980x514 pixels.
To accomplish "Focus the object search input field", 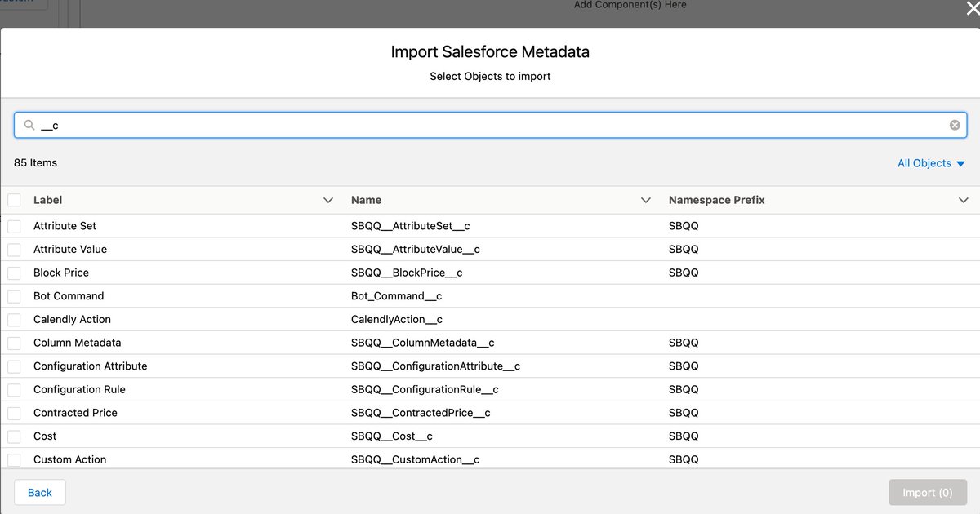I will [x=490, y=125].
